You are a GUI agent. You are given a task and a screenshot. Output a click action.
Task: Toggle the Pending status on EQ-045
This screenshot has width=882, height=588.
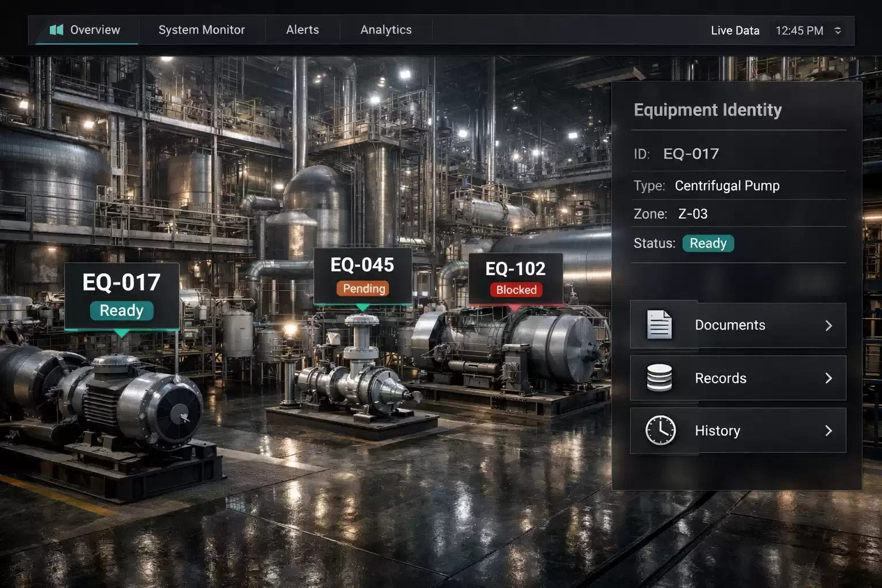tap(362, 289)
